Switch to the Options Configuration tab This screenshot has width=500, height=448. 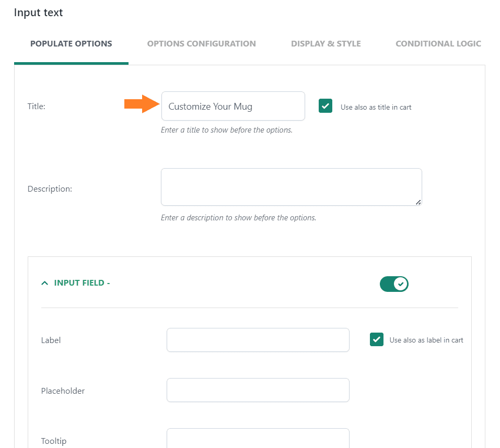[x=201, y=44]
